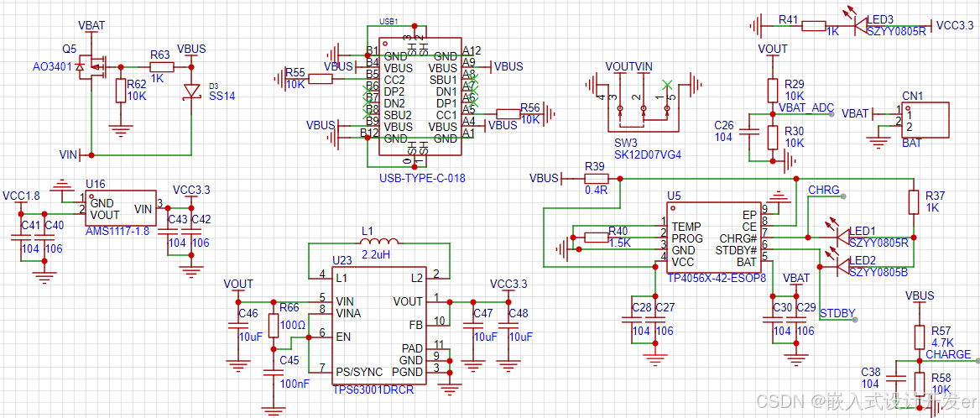Click the AMS1117-1.8 part label

117,231
